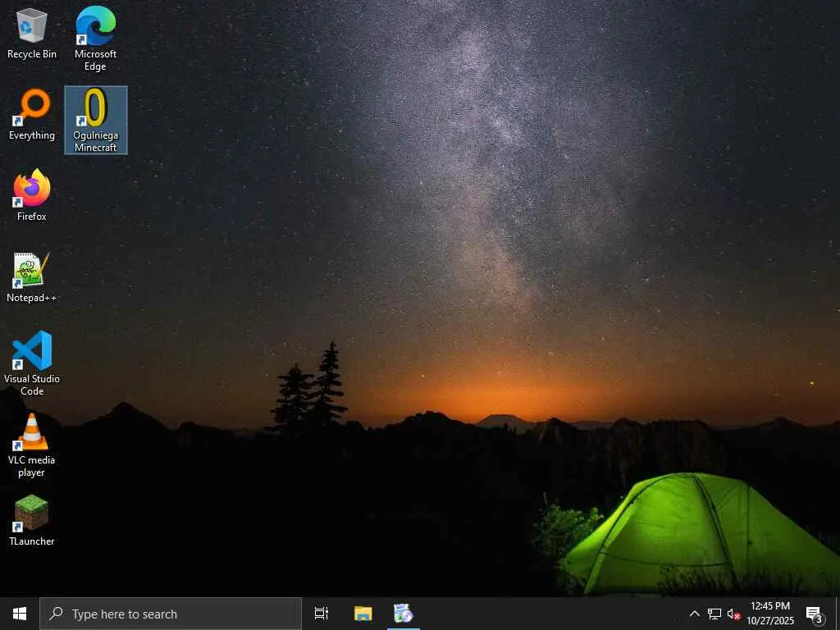Select the Notepad++ desktop shortcut
This screenshot has height=630, width=840.
coord(32,277)
